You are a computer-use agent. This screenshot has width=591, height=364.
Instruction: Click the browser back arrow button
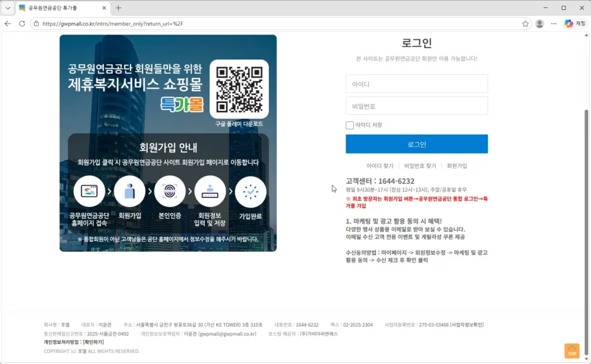pos(8,24)
